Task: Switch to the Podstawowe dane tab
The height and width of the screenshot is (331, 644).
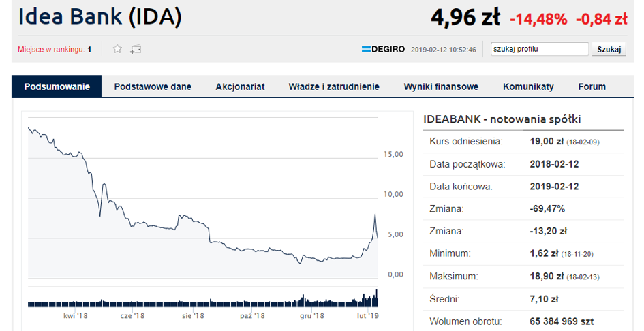Action: tap(153, 86)
